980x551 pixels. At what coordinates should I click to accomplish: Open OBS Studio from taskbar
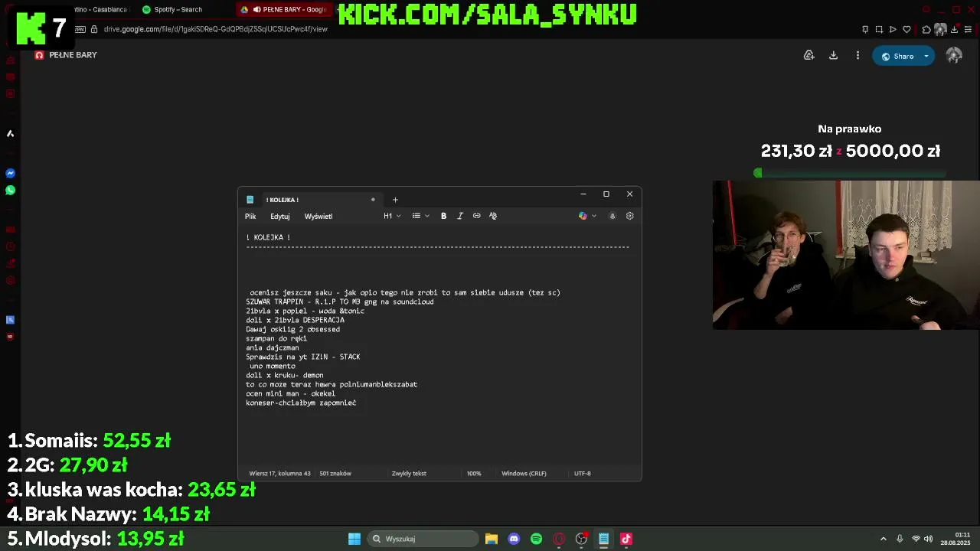[581, 539]
